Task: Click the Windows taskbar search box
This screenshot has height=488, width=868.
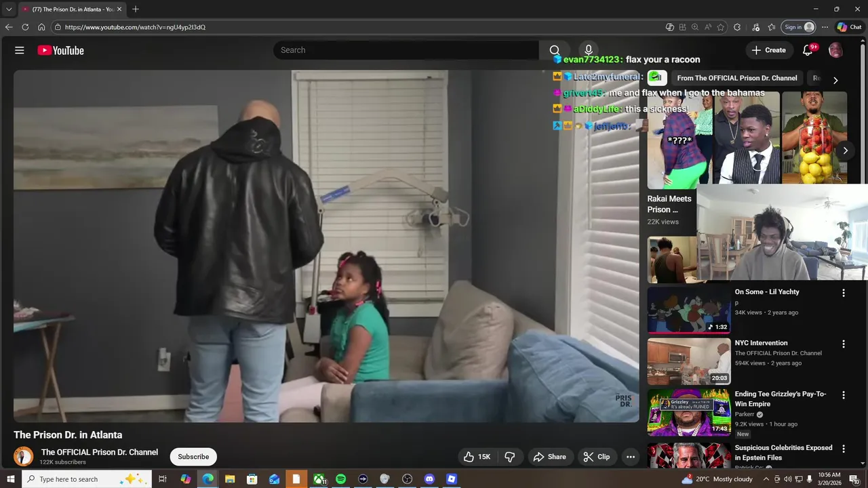Action: (x=86, y=479)
